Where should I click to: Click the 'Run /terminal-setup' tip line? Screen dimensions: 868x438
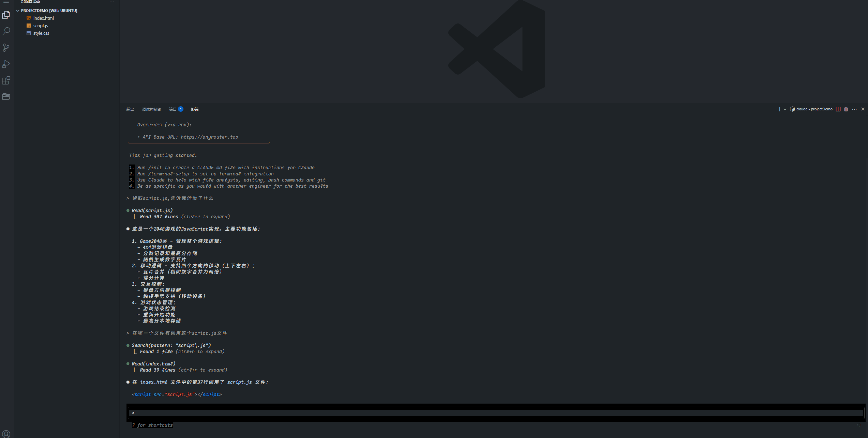click(x=201, y=174)
